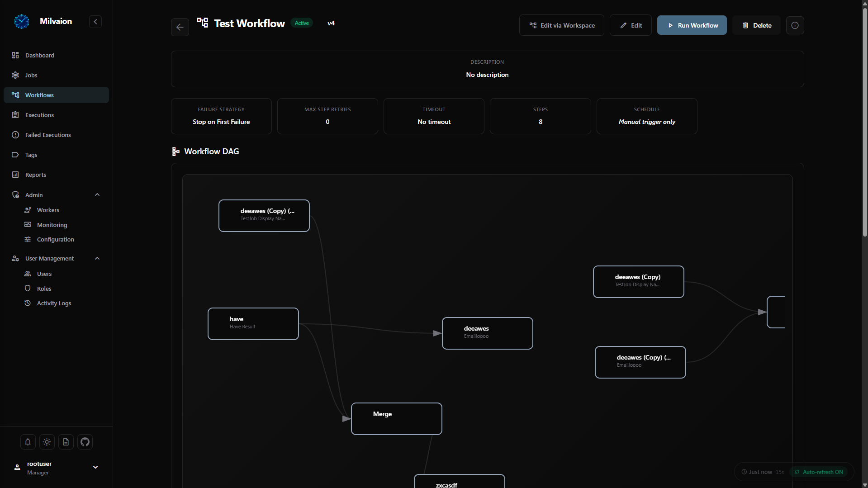The height and width of the screenshot is (488, 868).
Task: Select Workflows in the sidebar
Action: point(56,95)
